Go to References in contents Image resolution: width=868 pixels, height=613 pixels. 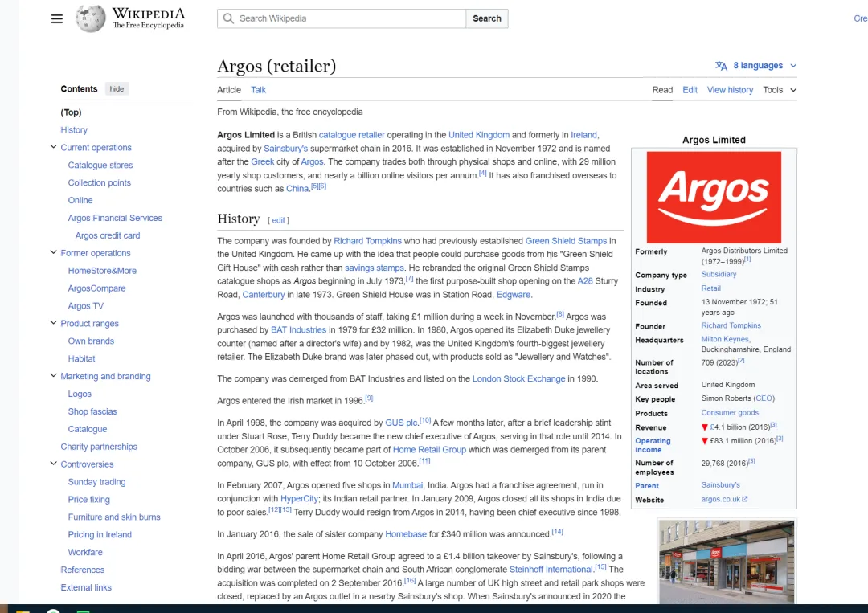pos(83,570)
